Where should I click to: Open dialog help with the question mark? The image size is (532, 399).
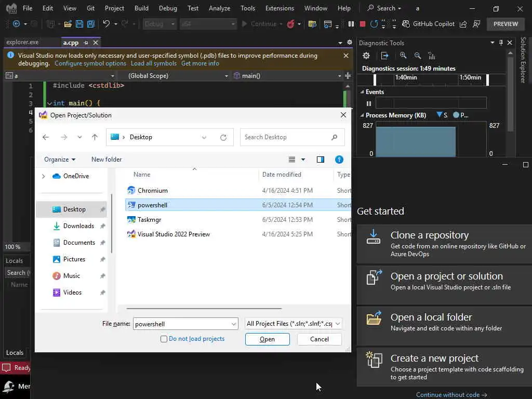[339, 159]
